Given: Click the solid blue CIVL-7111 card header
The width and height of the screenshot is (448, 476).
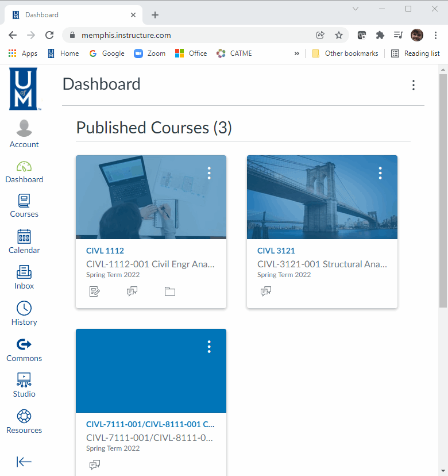Looking at the screenshot, I should click(151, 371).
